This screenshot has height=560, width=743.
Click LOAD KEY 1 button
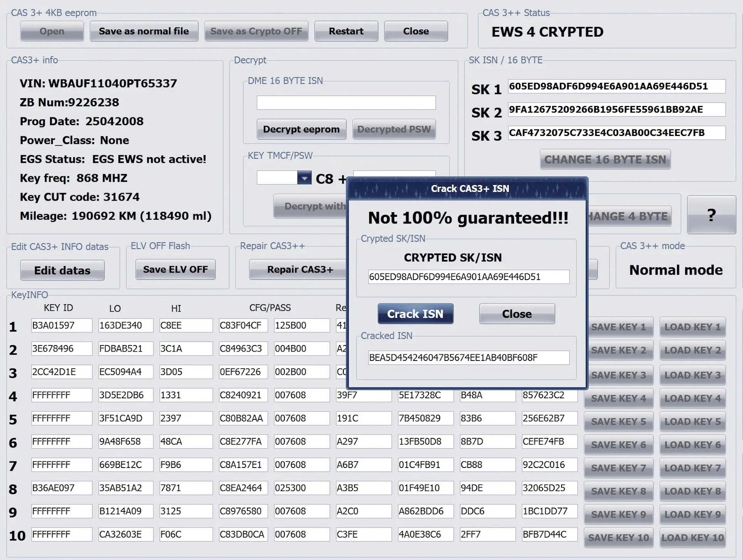tap(693, 327)
